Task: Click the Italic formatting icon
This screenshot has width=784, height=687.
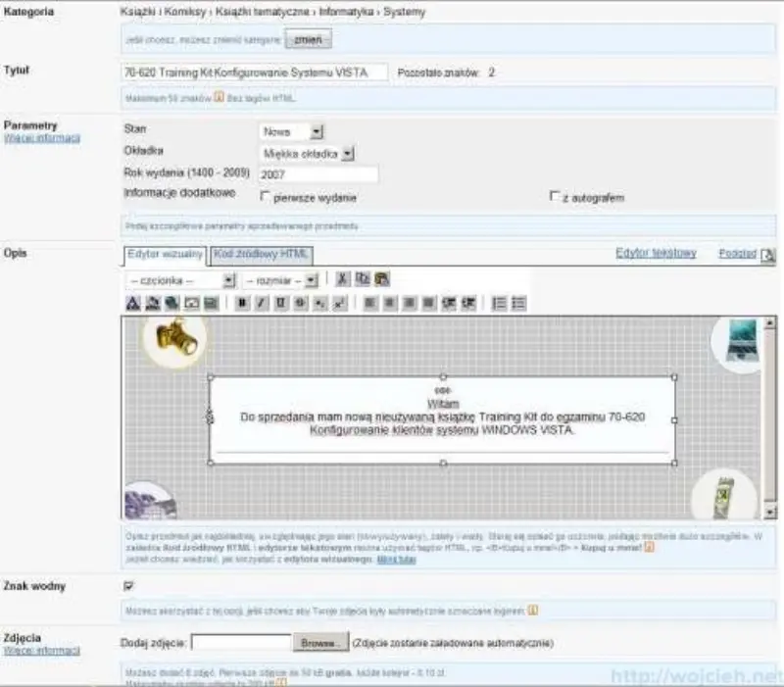Action: [x=261, y=304]
